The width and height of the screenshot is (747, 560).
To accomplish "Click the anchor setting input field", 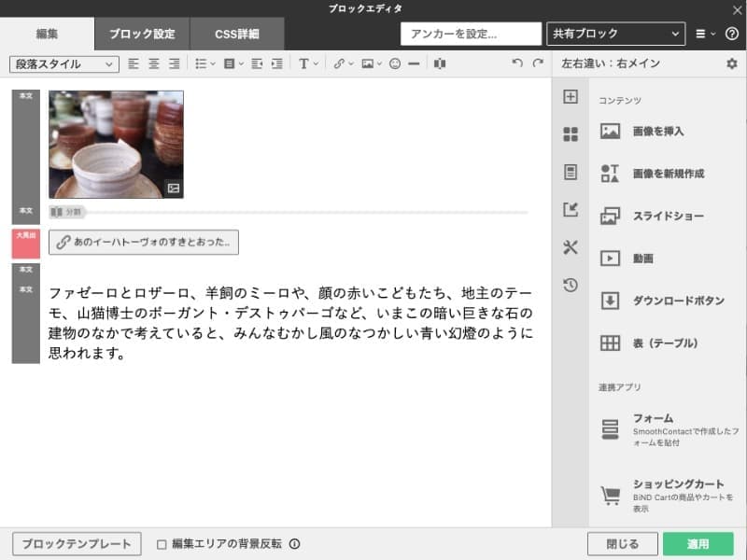I will 471,34.
